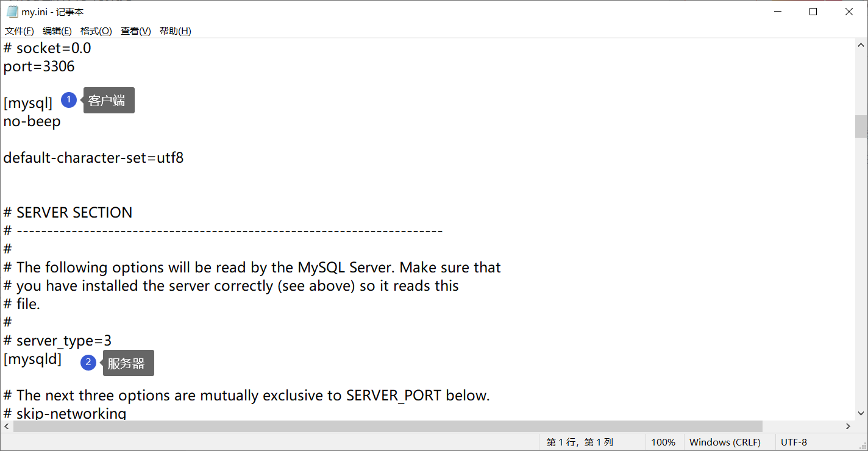868x451 pixels.
Task: Minimize the my.ini Notepad window
Action: (777, 12)
